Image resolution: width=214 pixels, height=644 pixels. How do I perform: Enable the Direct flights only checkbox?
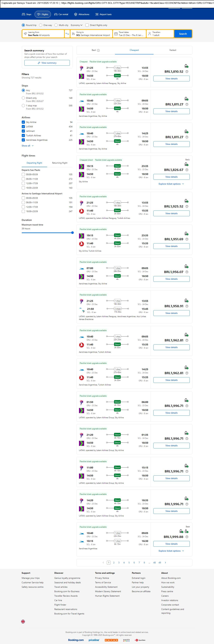coord(87,25)
